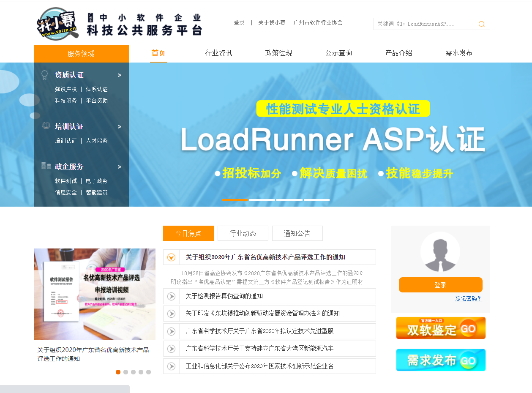
Task: Switch to the 行业动态 news tab
Action: 243,233
